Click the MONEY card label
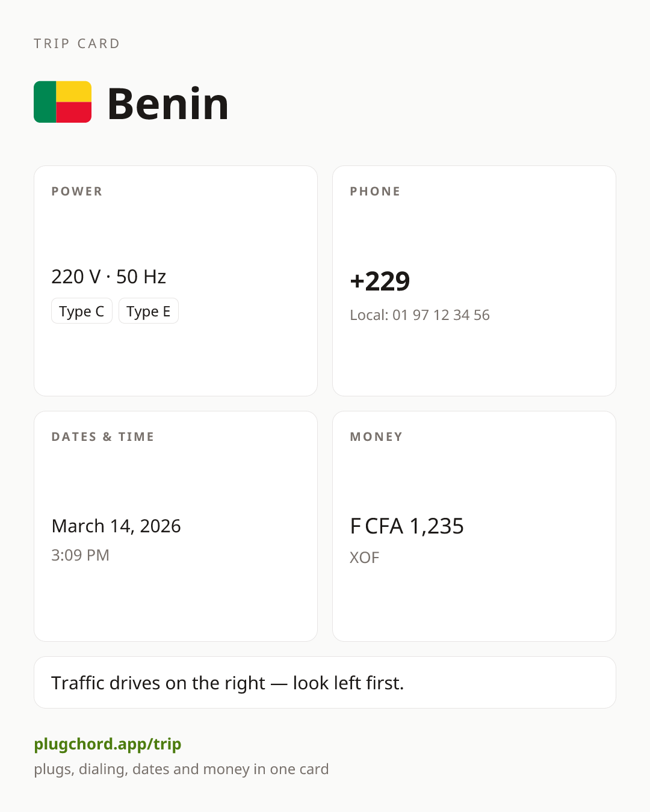 [x=376, y=437]
